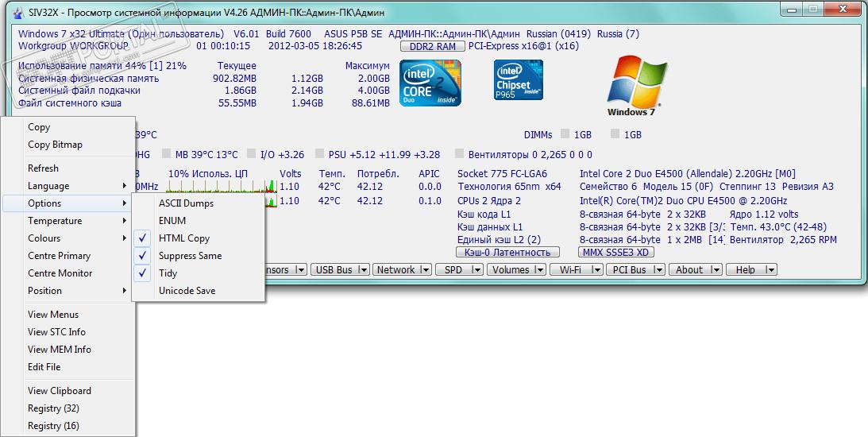
Task: Click the Intel Core 2 Duo E4500 (Allendale) text
Action: [688, 174]
